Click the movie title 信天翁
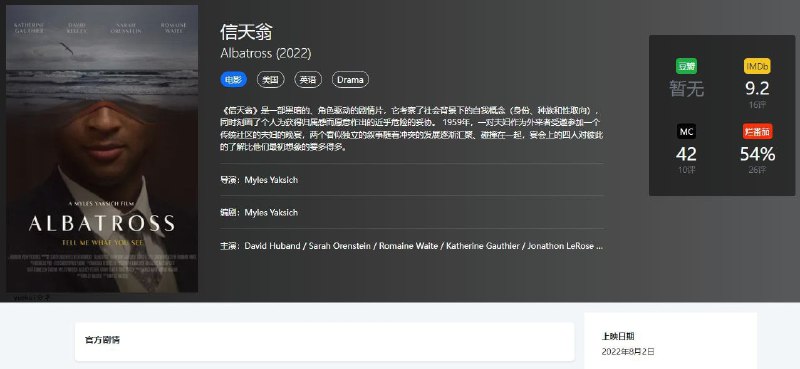 pyautogui.click(x=246, y=32)
